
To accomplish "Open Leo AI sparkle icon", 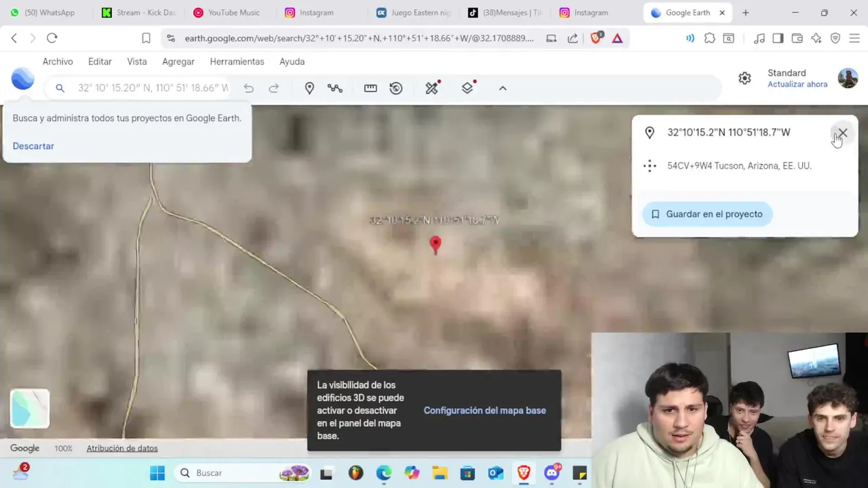I will click(816, 38).
